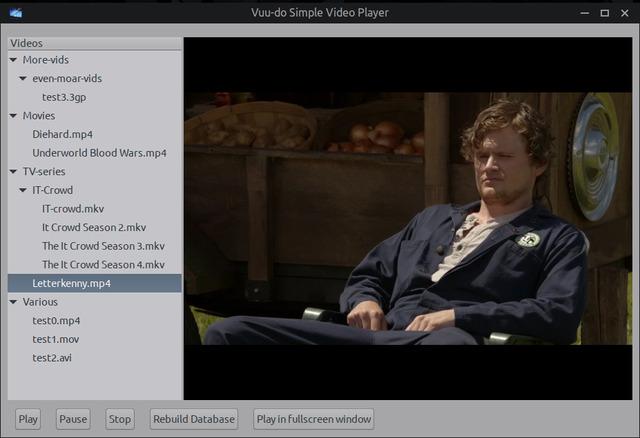Select IT-crowd.mkv file
The image size is (640, 438).
(x=73, y=209)
